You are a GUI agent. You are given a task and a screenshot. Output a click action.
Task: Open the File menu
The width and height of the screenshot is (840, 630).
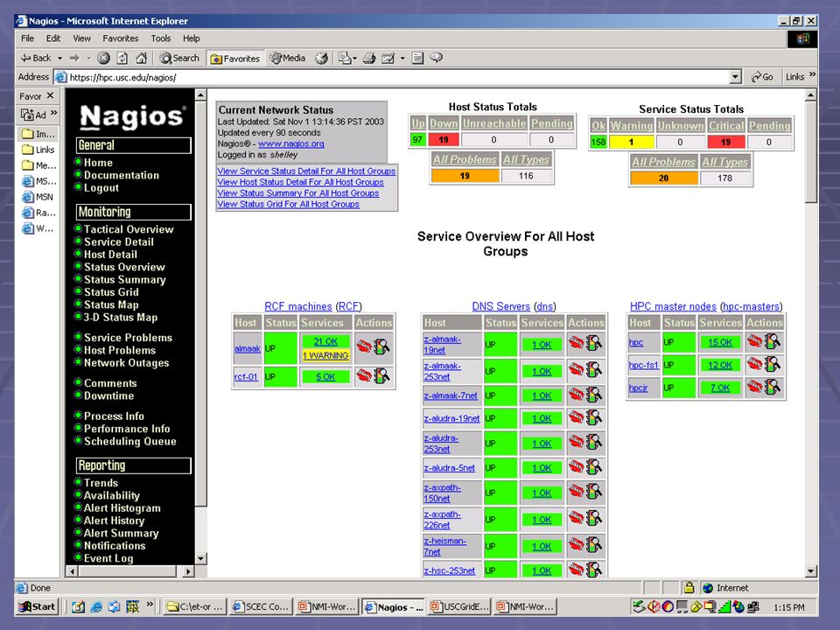pos(27,38)
